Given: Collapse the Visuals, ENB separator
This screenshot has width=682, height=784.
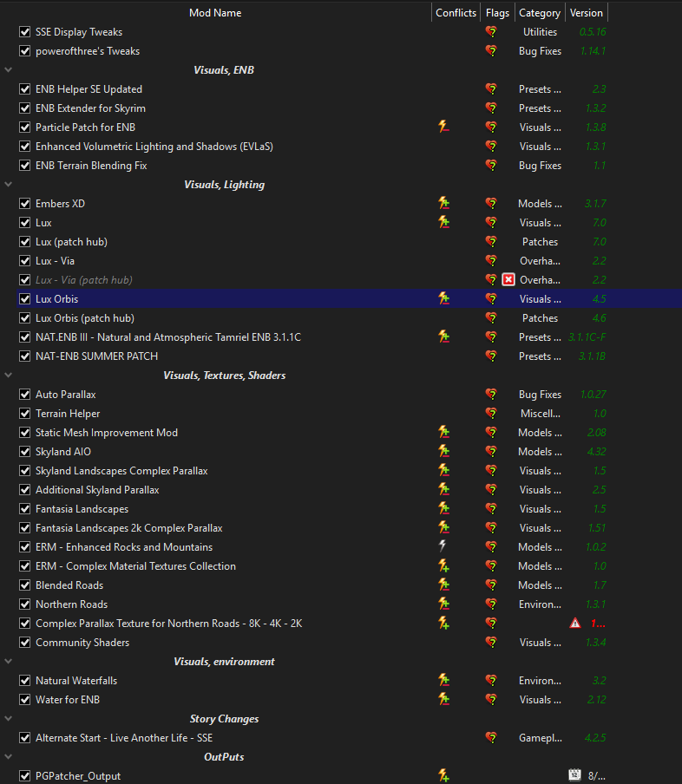Looking at the screenshot, I should click(x=8, y=70).
